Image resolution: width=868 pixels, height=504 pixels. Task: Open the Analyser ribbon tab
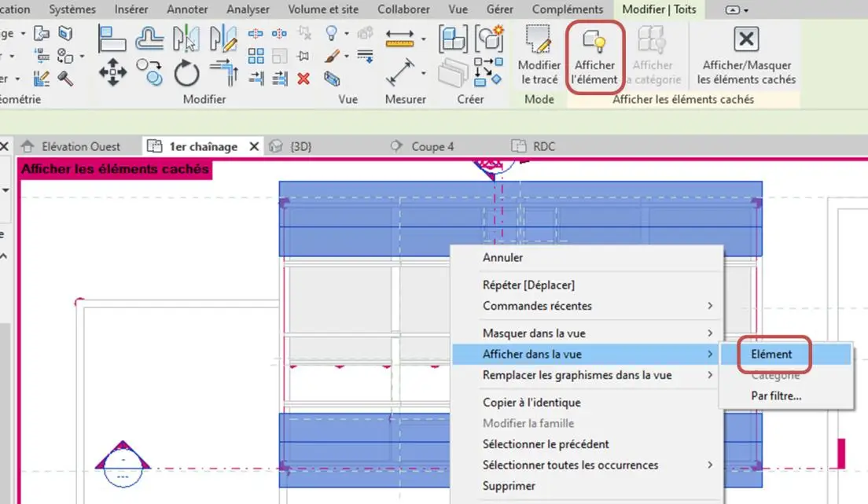click(248, 9)
